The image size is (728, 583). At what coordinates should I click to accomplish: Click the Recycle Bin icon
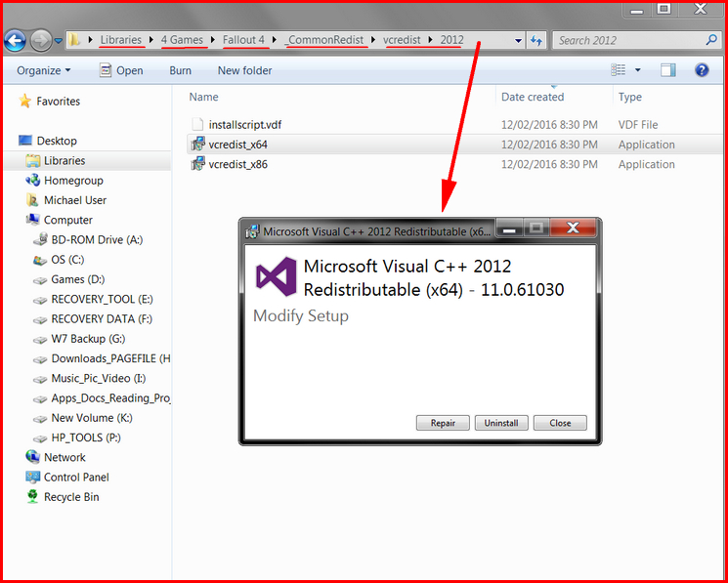[32, 497]
